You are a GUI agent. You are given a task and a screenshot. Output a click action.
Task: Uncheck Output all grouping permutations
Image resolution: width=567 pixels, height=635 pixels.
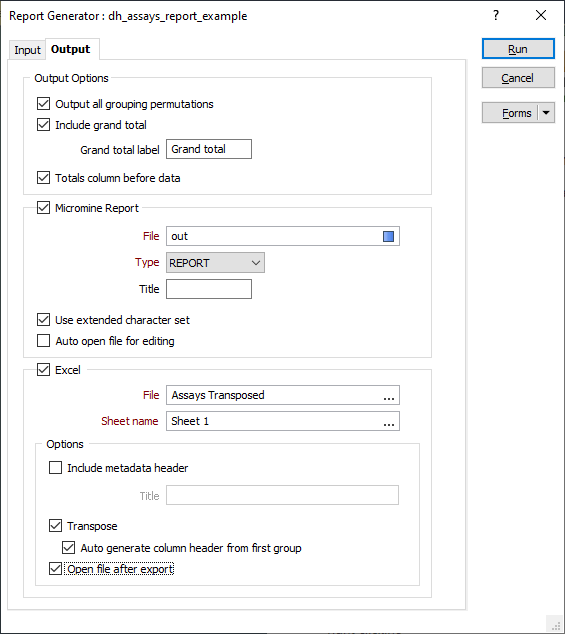(43, 104)
